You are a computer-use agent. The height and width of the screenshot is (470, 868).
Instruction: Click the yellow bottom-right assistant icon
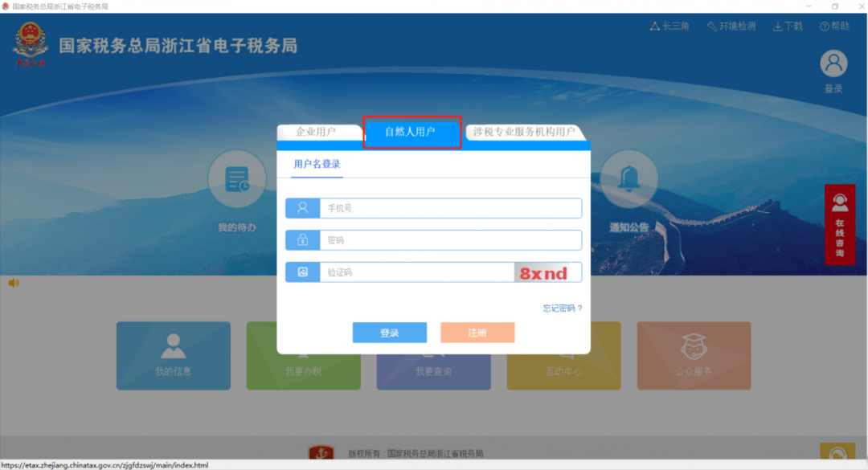837,452
